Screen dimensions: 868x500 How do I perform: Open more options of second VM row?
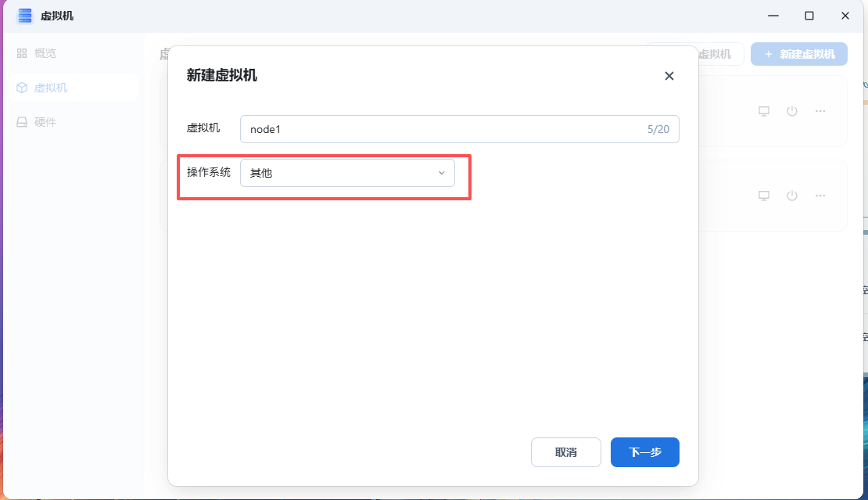click(x=820, y=196)
